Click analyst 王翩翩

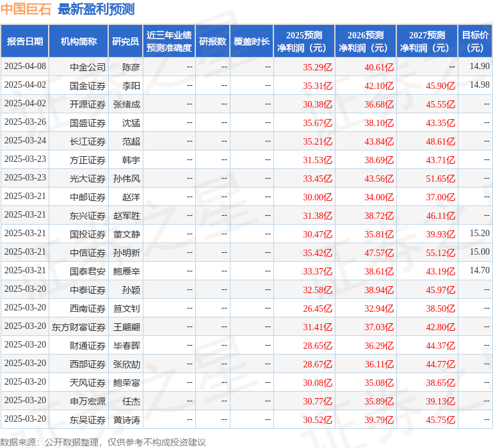(127, 326)
